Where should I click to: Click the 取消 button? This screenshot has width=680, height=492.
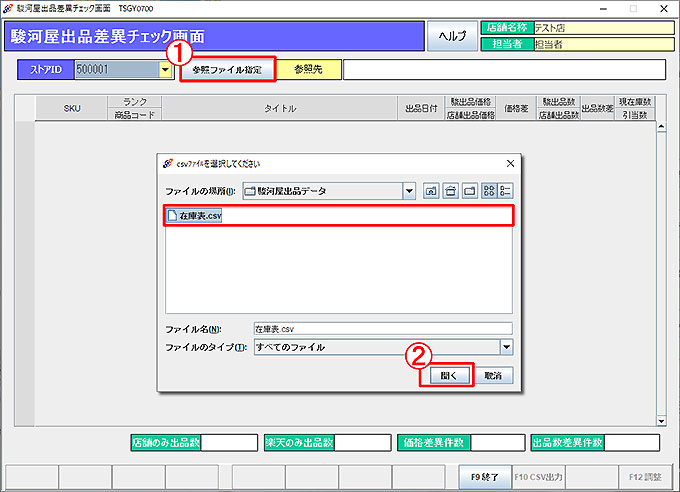tap(493, 376)
